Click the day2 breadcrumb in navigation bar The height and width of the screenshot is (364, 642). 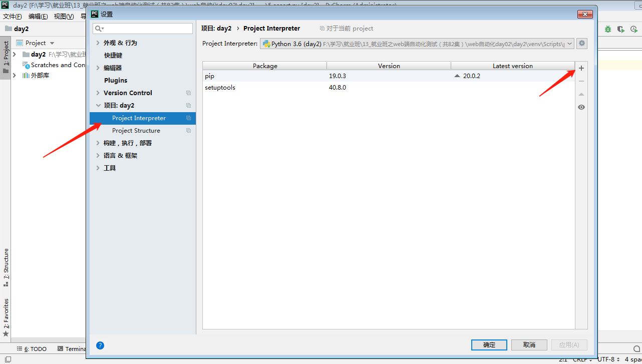tap(17, 29)
